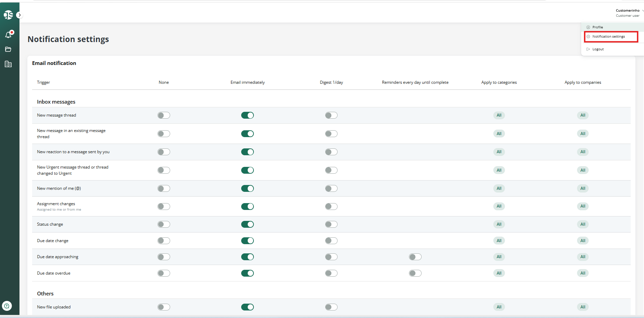The height and width of the screenshot is (318, 644).
Task: Click the Notification settings page title
Action: (68, 39)
